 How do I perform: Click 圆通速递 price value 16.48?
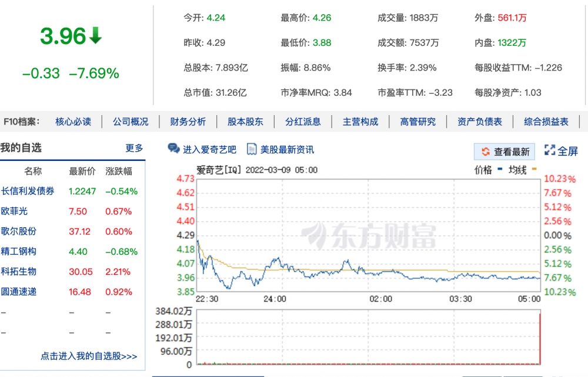(x=79, y=292)
